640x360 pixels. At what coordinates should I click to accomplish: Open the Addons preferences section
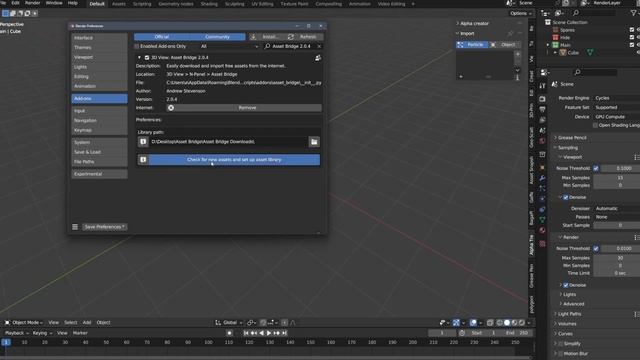tap(99, 98)
